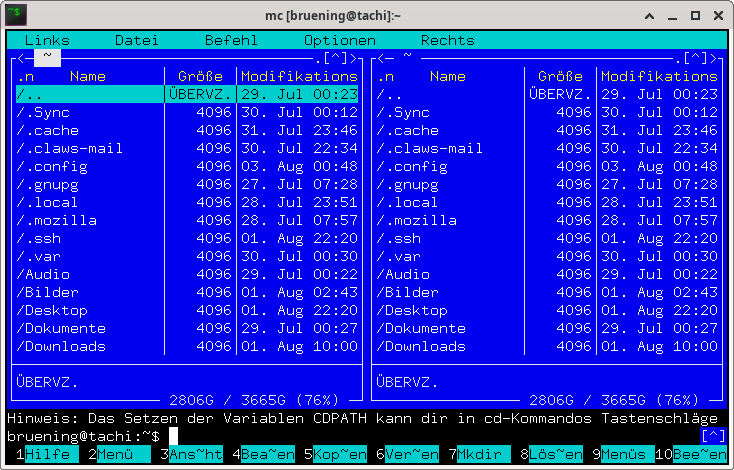Expand right panel history arrow .[^]
Viewport: 734px width, 470px height.
point(695,58)
